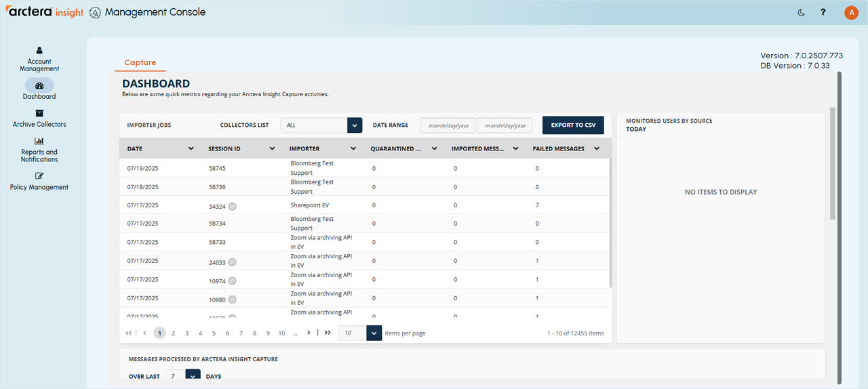The image size is (868, 389).
Task: Select session ID 58736 cell
Action: point(217,187)
